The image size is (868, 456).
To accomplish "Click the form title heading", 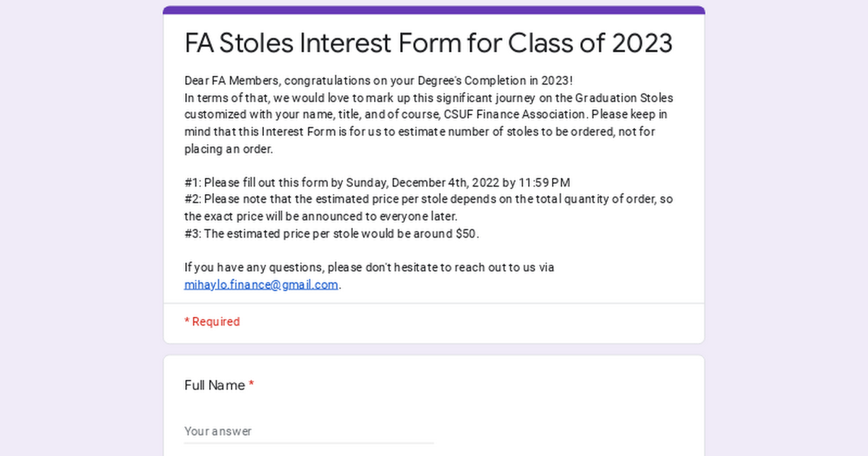I will point(428,43).
